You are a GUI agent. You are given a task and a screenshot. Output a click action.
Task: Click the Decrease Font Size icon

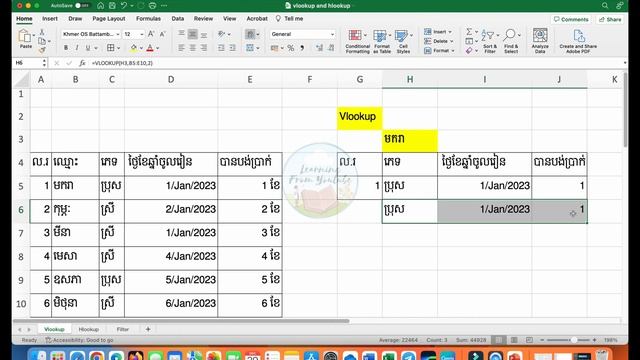[162, 34]
